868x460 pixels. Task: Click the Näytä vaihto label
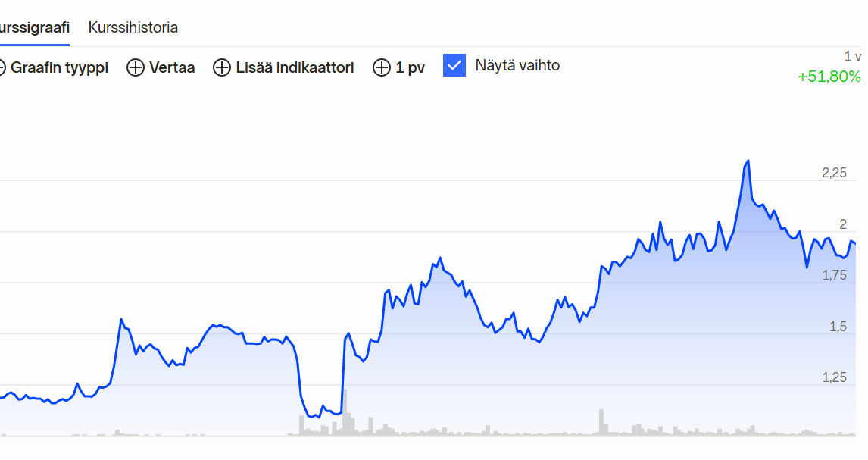pyautogui.click(x=517, y=65)
